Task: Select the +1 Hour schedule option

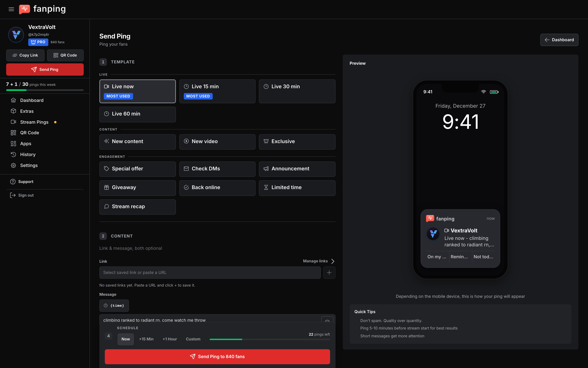Action: click(x=170, y=339)
